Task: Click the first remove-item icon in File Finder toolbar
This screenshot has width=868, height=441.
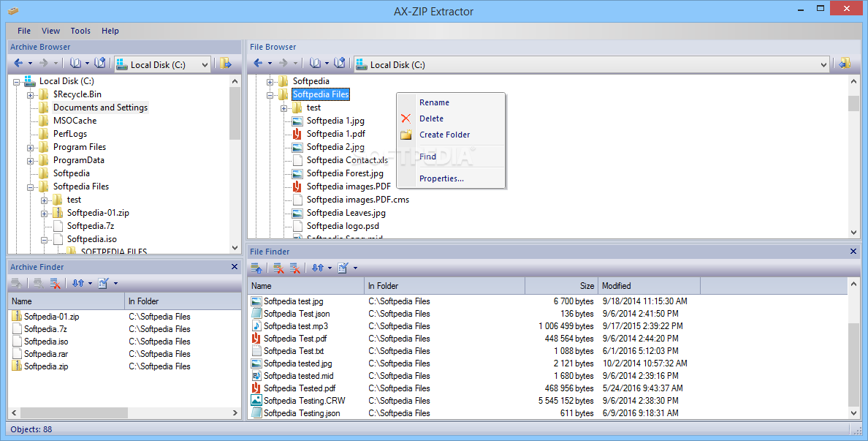Action: [x=278, y=268]
